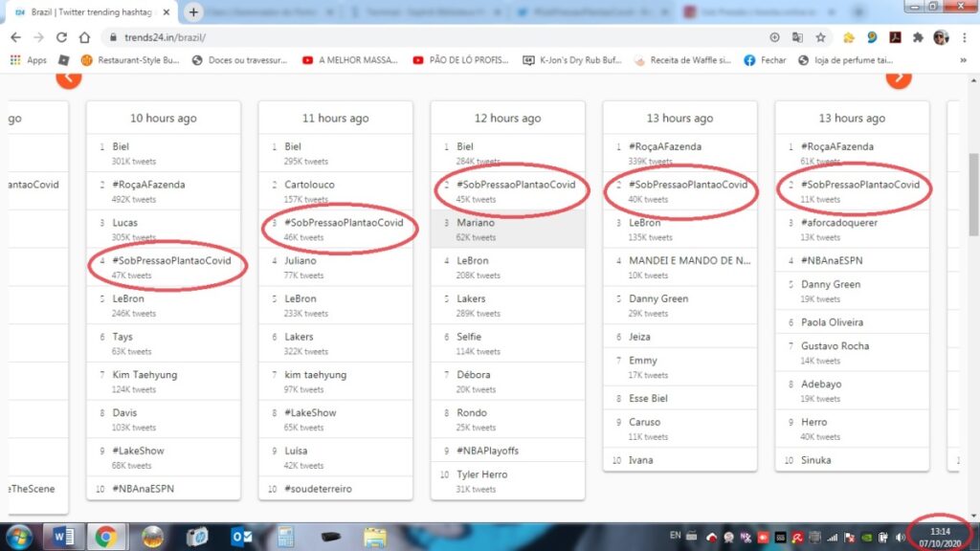Open Caruso trend link

click(644, 422)
